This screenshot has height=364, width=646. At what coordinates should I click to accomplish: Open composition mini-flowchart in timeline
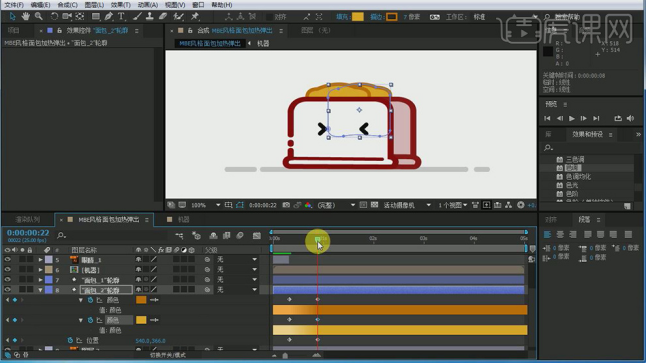click(x=179, y=236)
